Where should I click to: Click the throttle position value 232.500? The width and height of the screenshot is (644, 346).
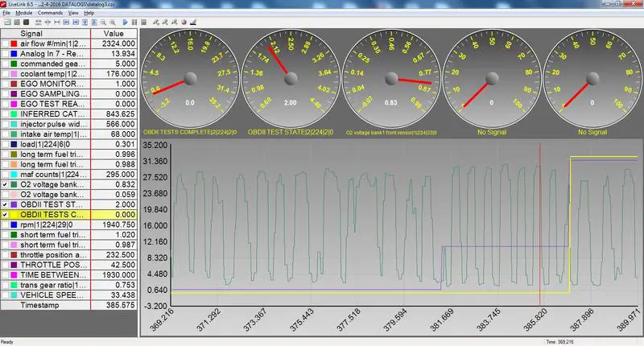120,255
